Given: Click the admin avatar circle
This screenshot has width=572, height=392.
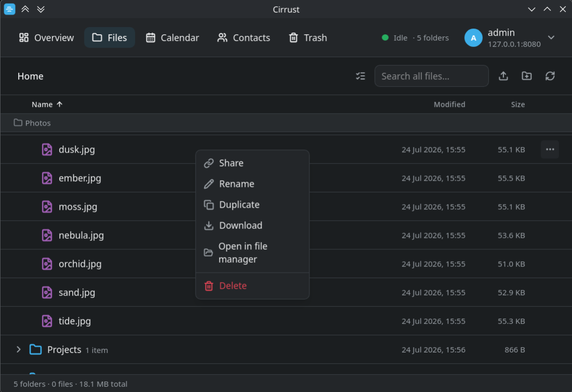Looking at the screenshot, I should click(473, 37).
